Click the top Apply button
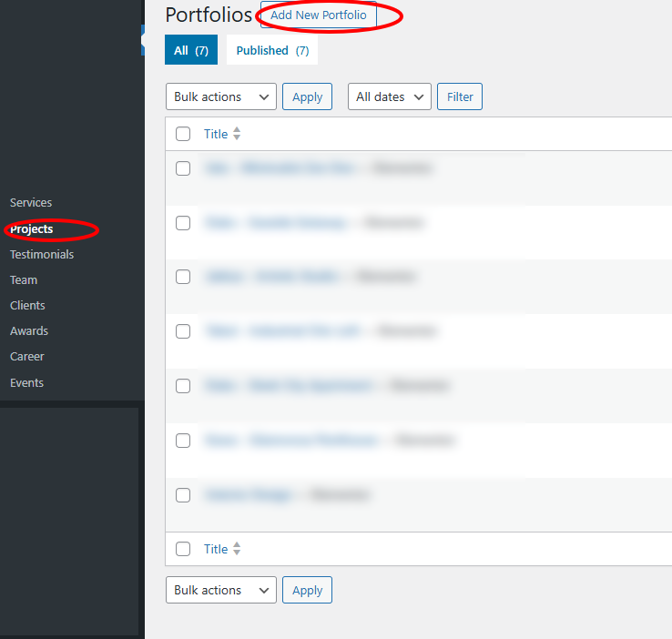The height and width of the screenshot is (639, 672). pos(307,96)
